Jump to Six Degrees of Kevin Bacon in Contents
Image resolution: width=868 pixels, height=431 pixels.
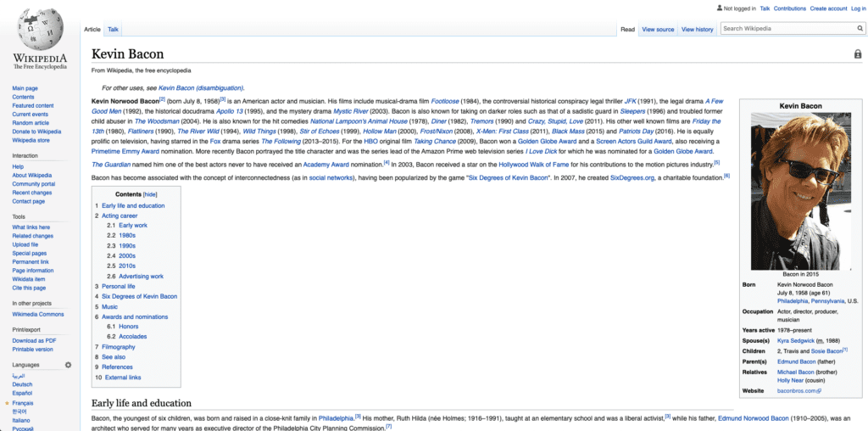point(140,296)
